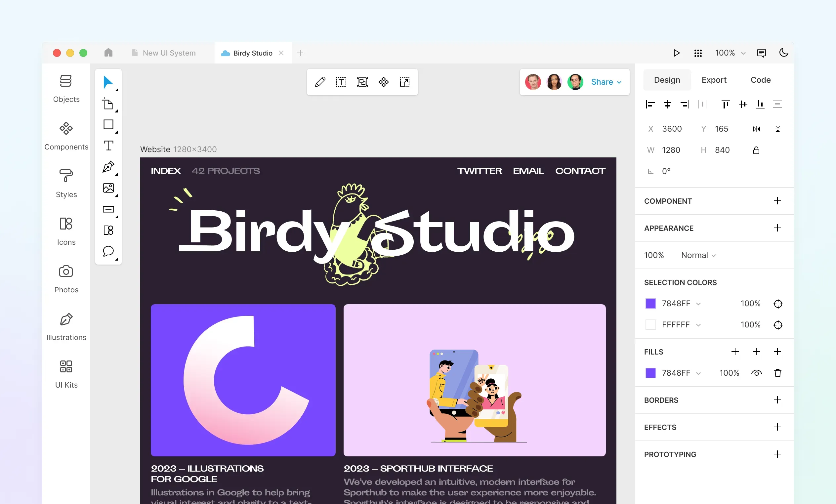Screen dimensions: 836x504
Task: Open the Components panel
Action: pos(66,136)
